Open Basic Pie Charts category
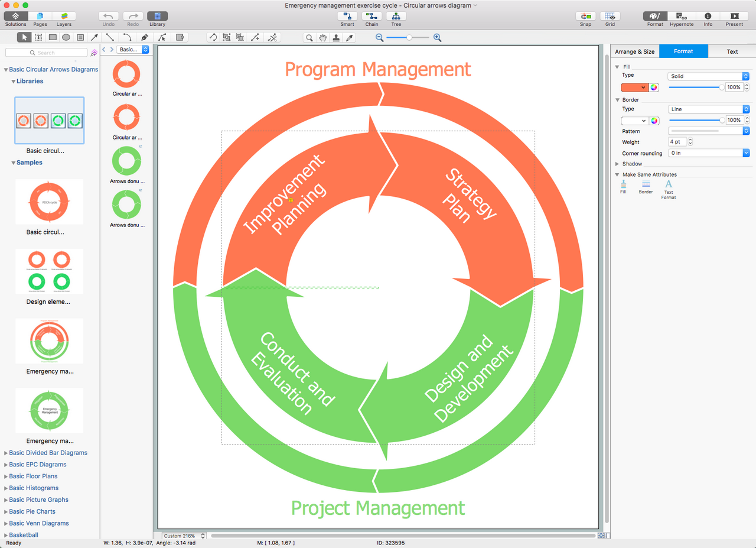Screen dimensions: 756x548 32,512
